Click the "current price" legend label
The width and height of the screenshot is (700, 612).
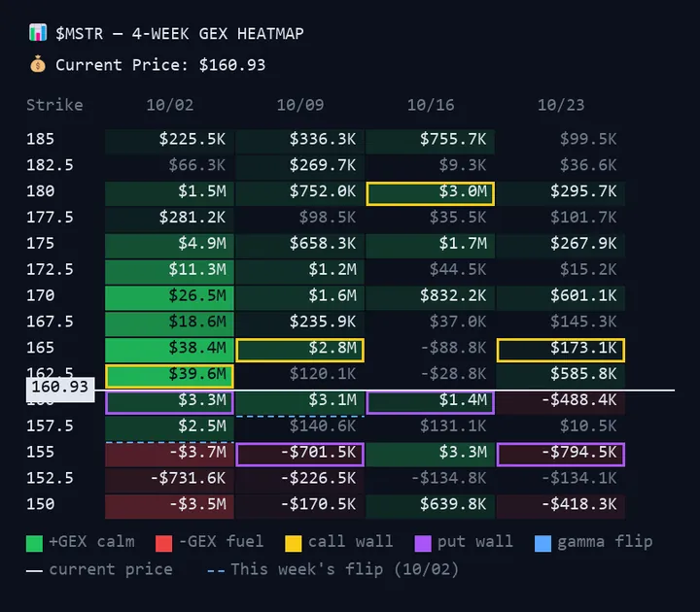(x=111, y=569)
